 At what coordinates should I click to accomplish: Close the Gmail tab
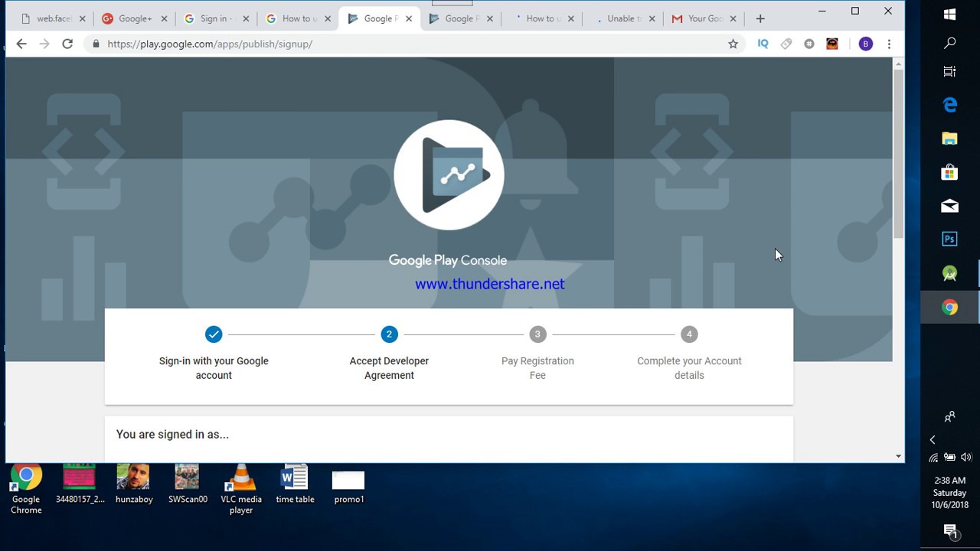[733, 18]
